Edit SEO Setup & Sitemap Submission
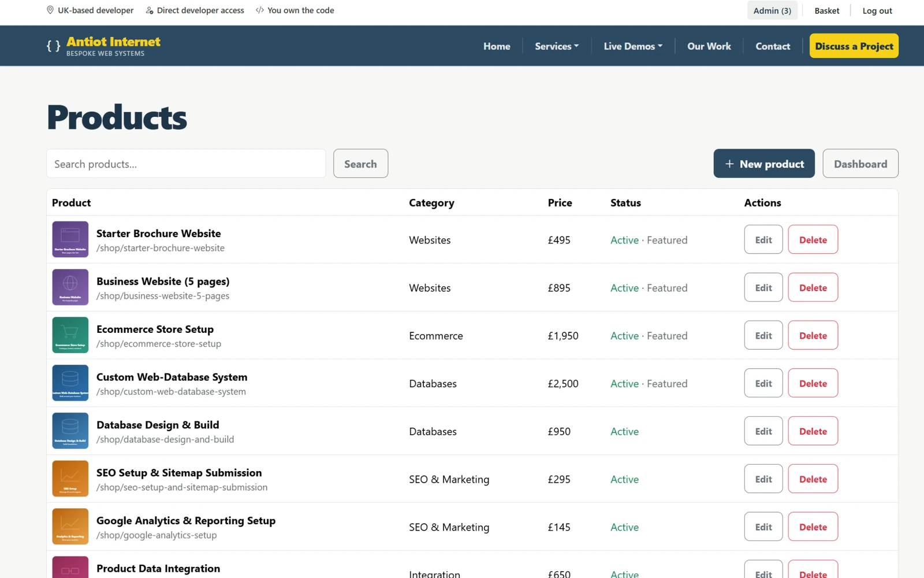The image size is (924, 578). pos(763,479)
